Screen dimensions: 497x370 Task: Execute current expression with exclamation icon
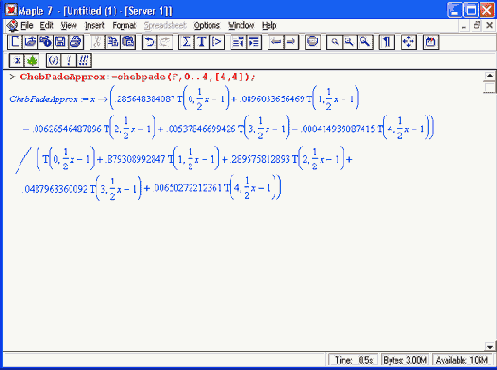tap(69, 61)
